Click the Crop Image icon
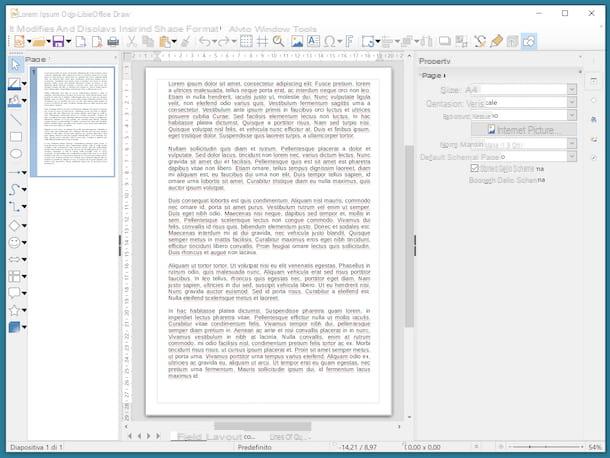The height and width of the screenshot is (458, 610). [461, 41]
